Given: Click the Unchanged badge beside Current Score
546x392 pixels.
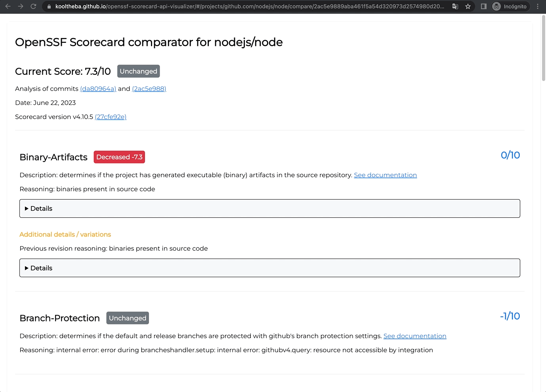Looking at the screenshot, I should pos(138,71).
